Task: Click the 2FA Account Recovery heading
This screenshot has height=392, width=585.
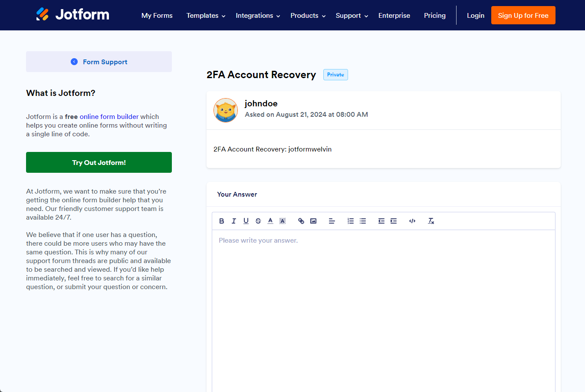Action: (261, 75)
